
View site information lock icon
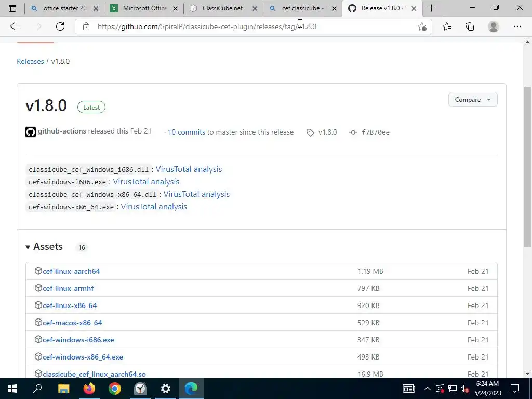(86, 26)
